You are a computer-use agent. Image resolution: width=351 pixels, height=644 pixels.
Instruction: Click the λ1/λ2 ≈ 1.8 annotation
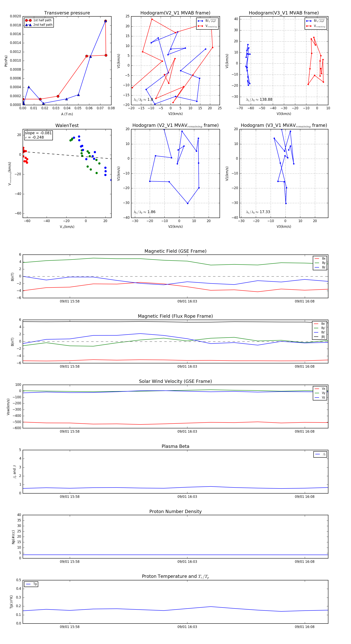[143, 100]
